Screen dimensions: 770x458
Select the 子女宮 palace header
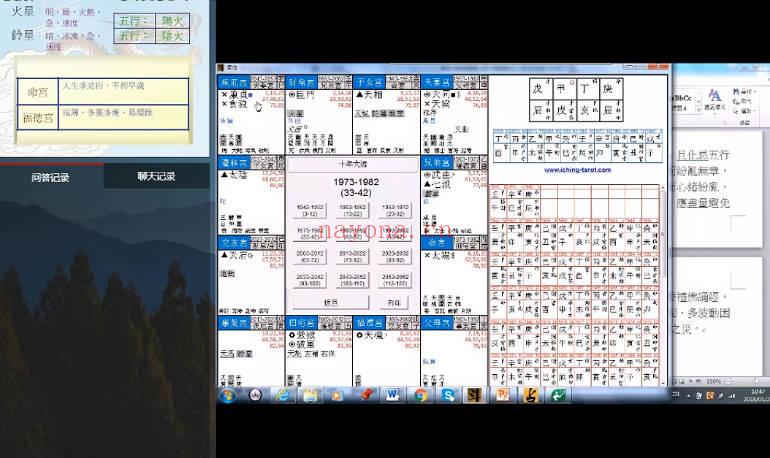pyautogui.click(x=370, y=82)
